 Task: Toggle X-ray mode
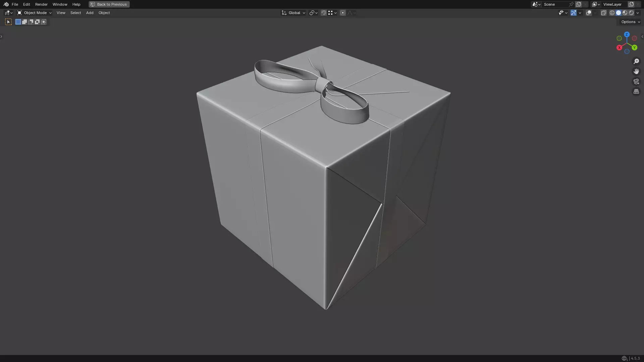604,13
